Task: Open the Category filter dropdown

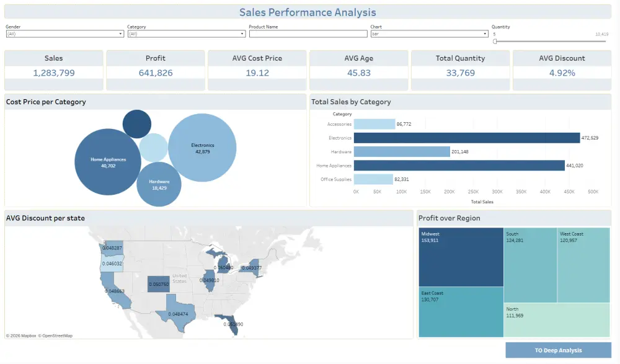Action: (x=186, y=34)
